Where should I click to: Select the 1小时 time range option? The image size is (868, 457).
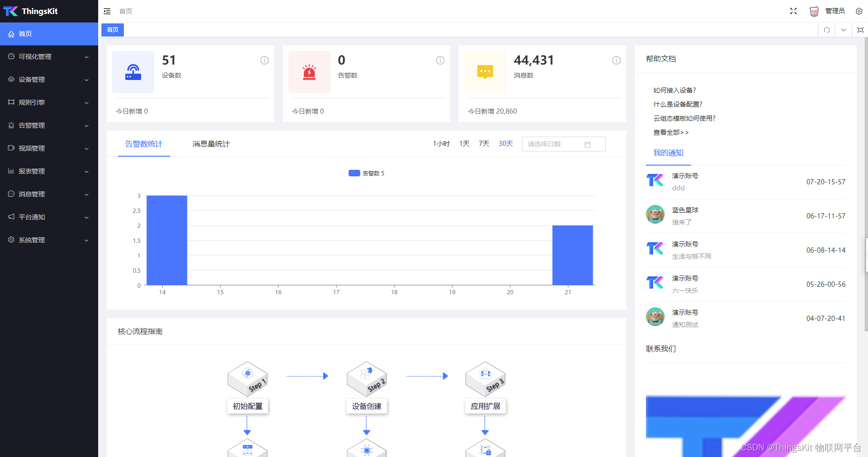(441, 144)
